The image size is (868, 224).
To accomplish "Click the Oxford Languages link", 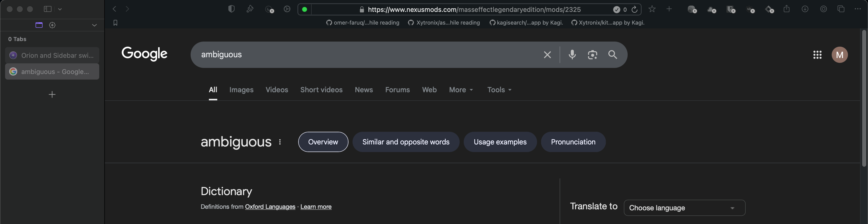I will point(270,207).
